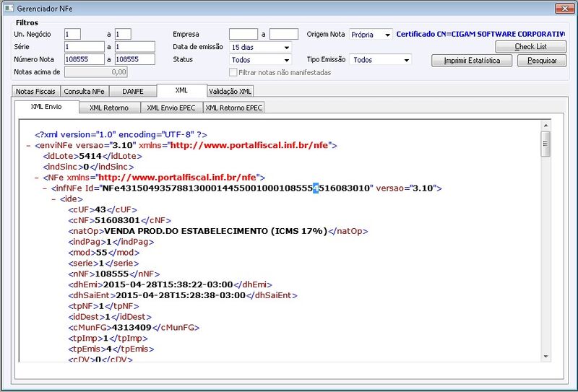The height and width of the screenshot is (392, 578).
Task: Click the scrollbar down arrow in XML viewer
Action: coord(546,357)
